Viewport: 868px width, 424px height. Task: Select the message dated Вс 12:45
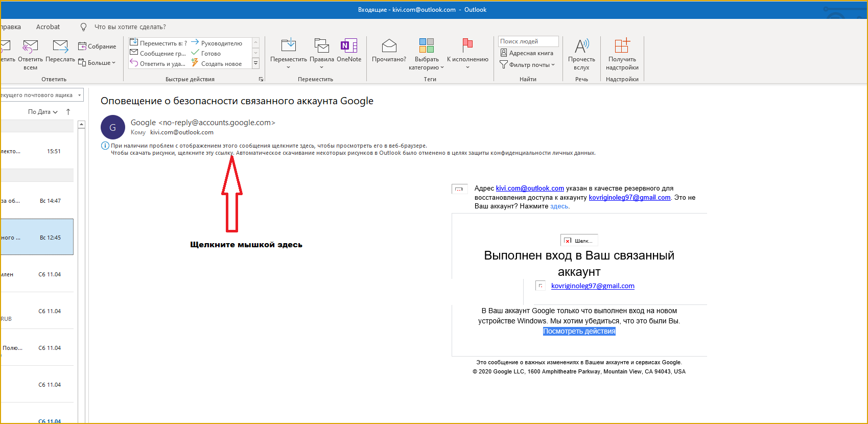coord(37,237)
